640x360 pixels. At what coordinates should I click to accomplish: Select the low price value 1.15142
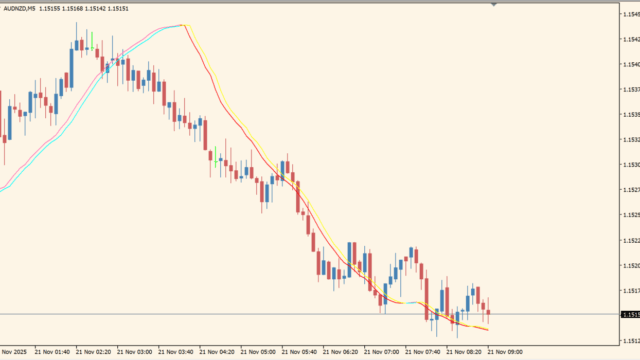[95, 9]
